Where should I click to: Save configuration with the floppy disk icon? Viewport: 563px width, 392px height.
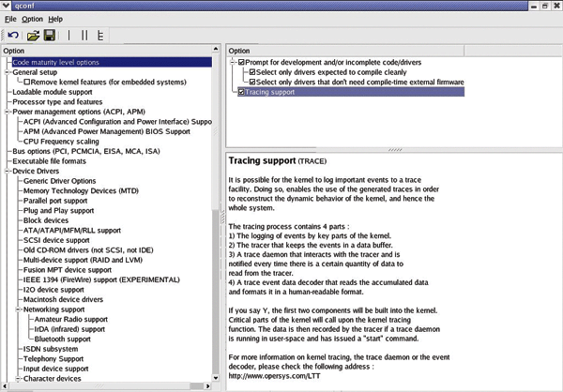click(x=49, y=36)
